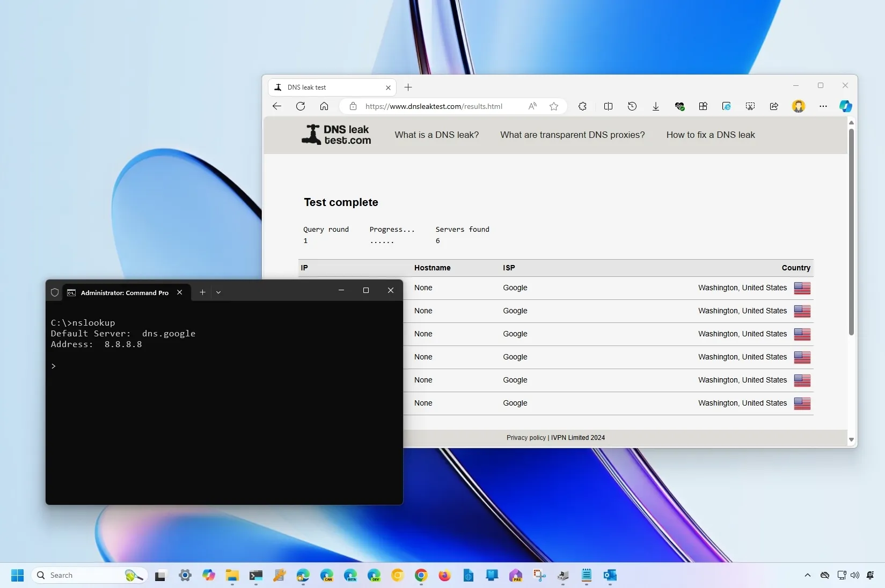View Downloads in the browser toolbar
885x588 pixels.
pos(655,106)
